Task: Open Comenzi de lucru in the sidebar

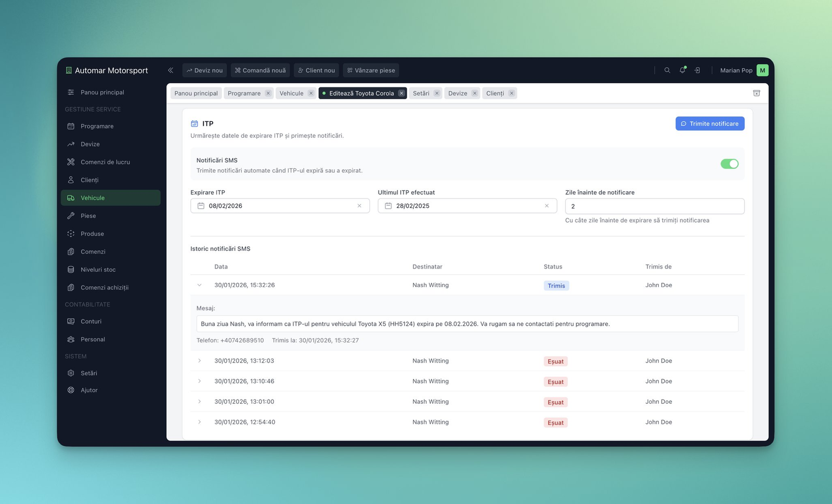Action: point(110,162)
